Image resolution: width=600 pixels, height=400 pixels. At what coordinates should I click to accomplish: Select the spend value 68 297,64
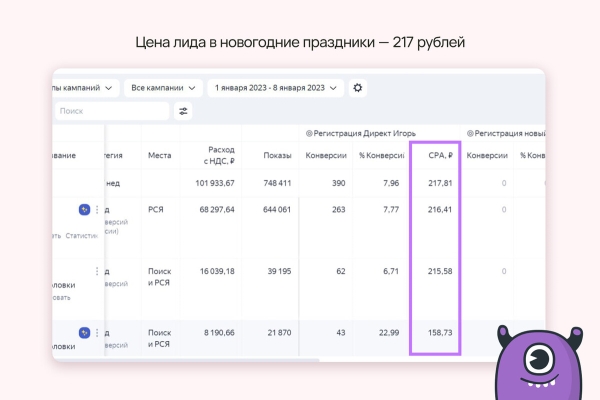point(217,210)
